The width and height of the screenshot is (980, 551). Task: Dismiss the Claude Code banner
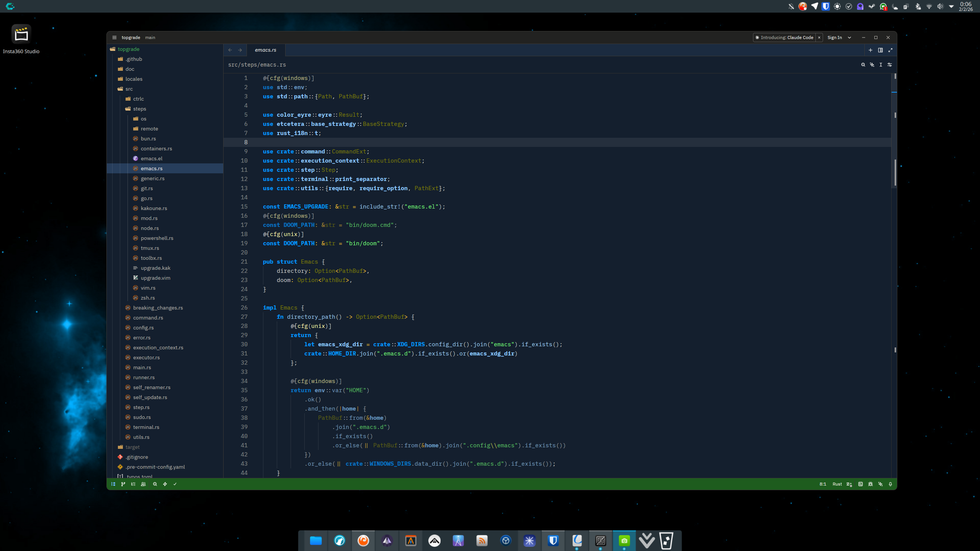(x=819, y=37)
